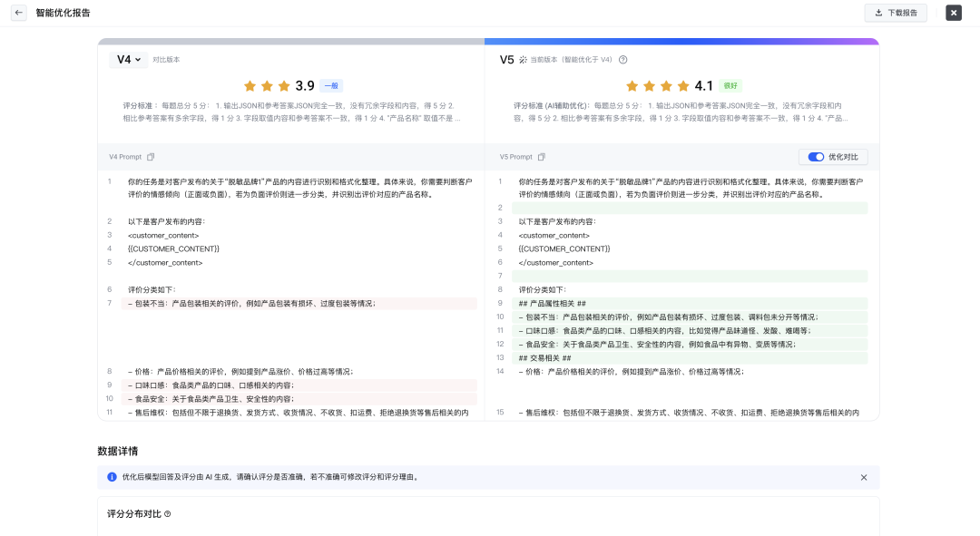This screenshot has height=536, width=980.
Task: Click the first star of V4 rating
Action: click(x=250, y=85)
